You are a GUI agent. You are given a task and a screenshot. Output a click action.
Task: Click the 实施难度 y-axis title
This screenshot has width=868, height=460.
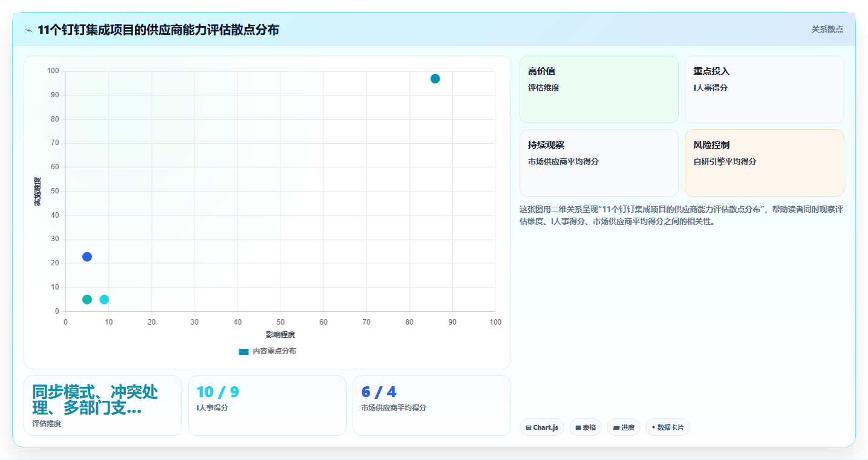(38, 191)
